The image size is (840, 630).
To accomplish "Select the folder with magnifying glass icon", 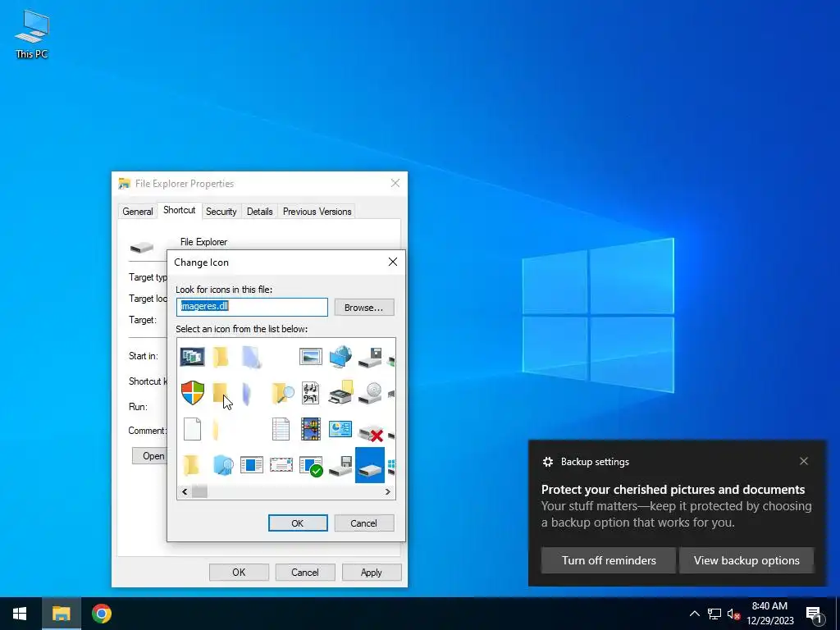I will [x=282, y=393].
